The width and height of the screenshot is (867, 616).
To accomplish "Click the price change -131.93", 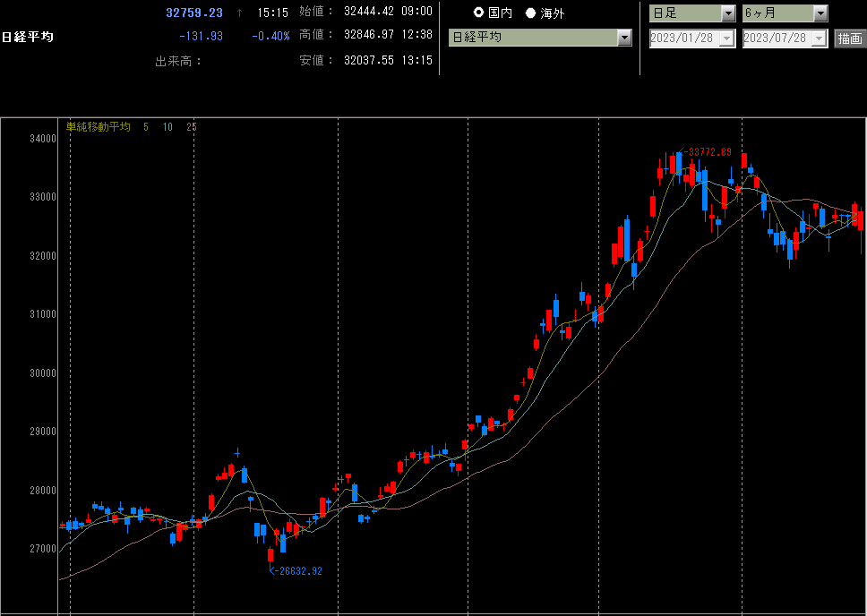I will click(x=201, y=37).
